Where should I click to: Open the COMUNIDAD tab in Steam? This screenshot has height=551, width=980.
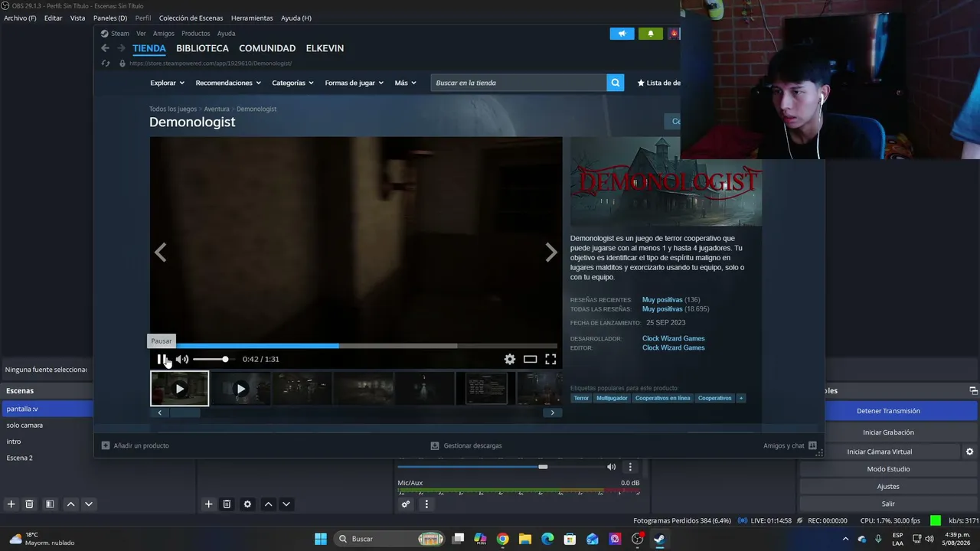tap(267, 48)
